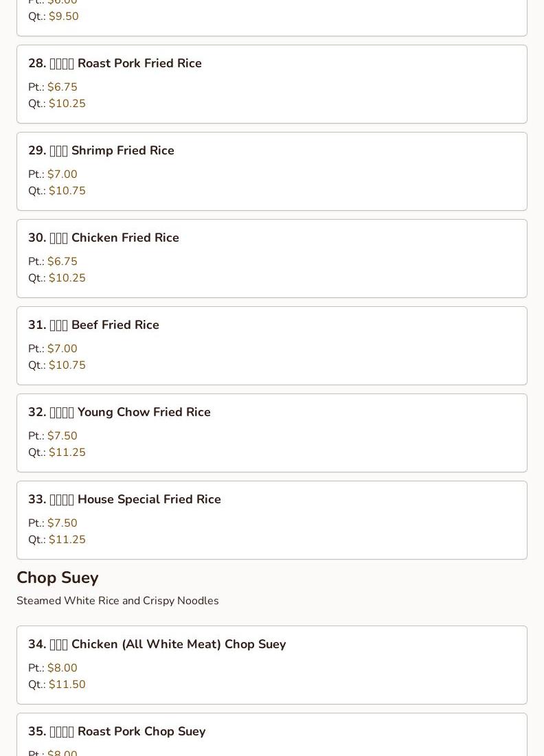
Task: Open Roast Pork Fried Rice item
Action: 115,63
